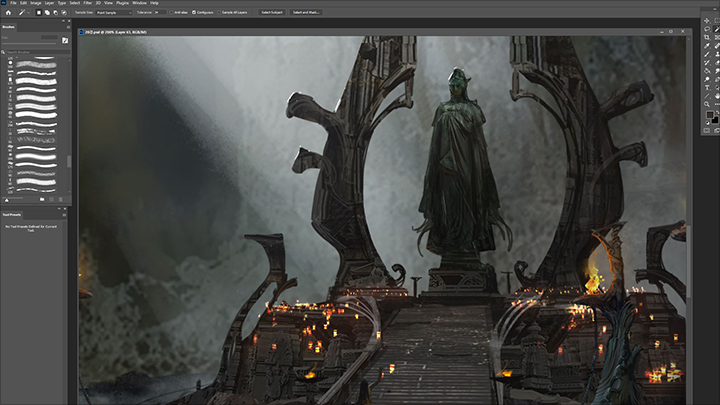Open the Sample Size dropdown
The image size is (720, 405).
pyautogui.click(x=114, y=12)
